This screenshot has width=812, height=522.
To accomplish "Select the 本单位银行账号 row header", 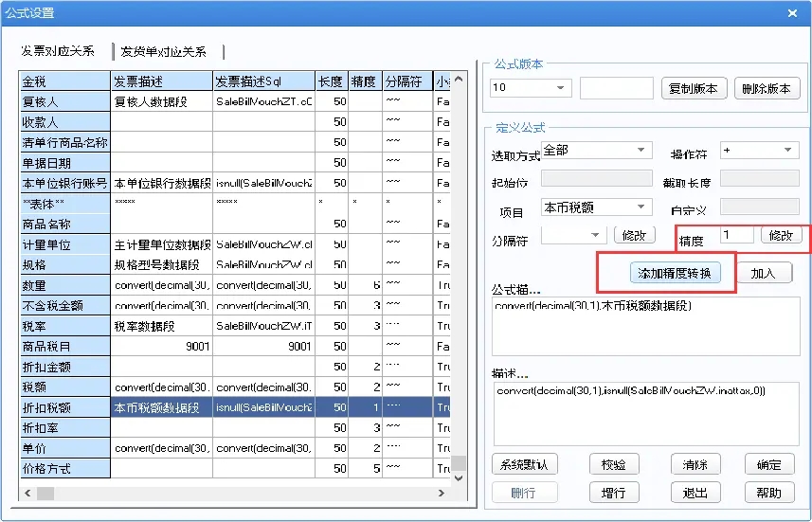I will point(64,183).
